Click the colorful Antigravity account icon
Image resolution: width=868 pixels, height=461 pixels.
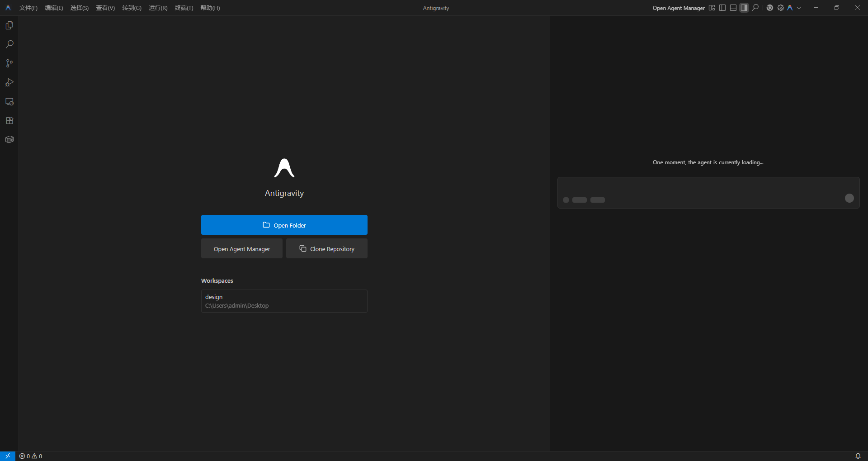[790, 8]
